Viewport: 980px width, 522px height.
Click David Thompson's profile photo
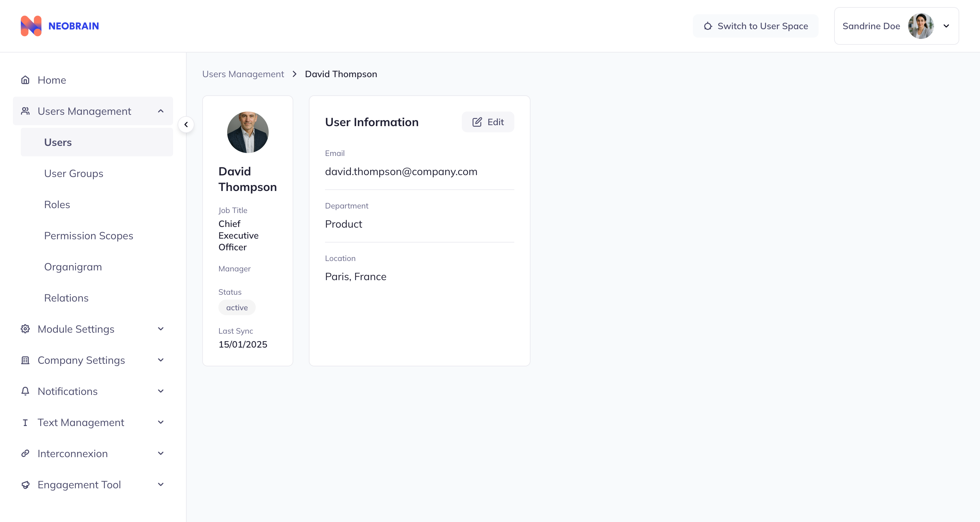click(248, 132)
